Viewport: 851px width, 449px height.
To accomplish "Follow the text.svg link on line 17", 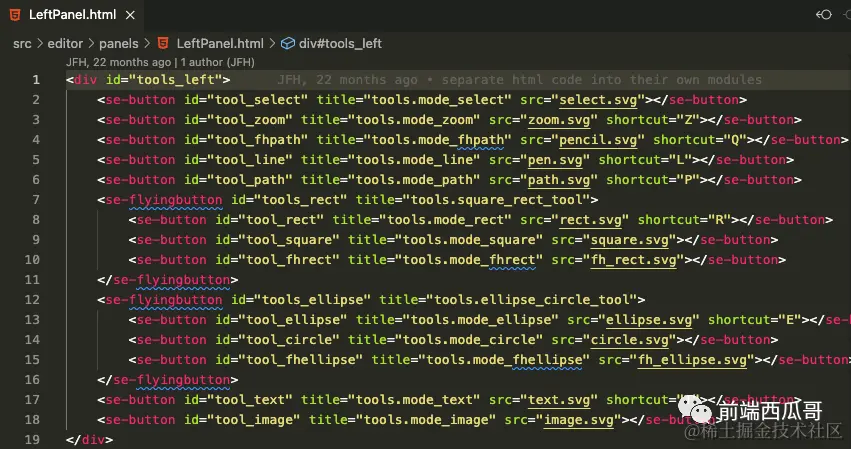I will (x=559, y=400).
